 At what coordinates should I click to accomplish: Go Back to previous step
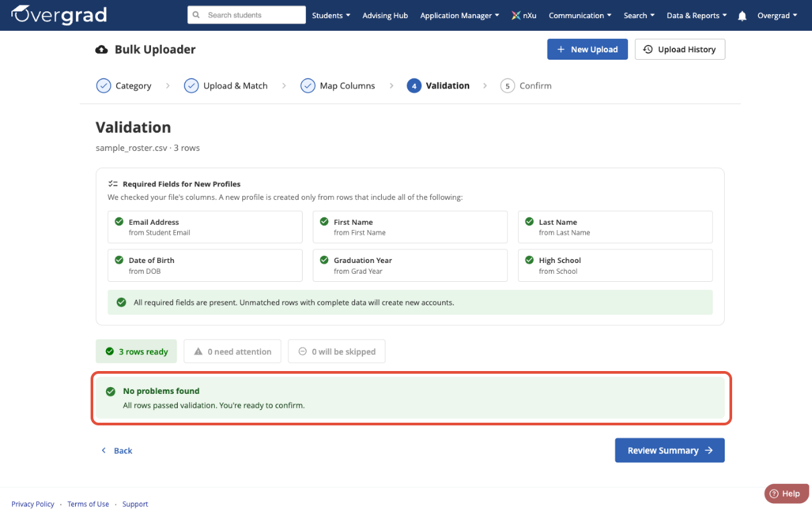click(x=117, y=450)
